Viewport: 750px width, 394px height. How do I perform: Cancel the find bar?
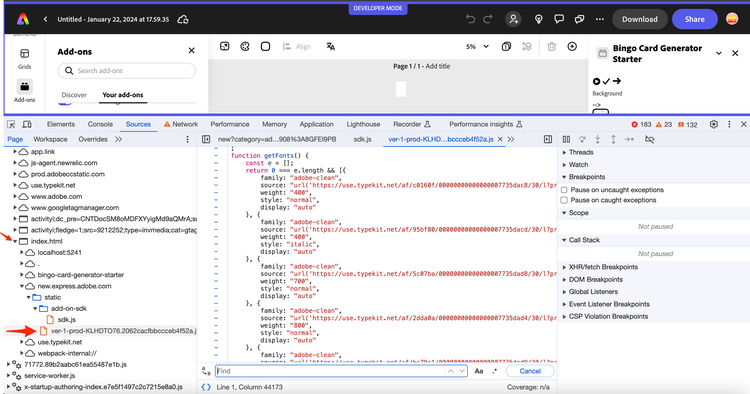tap(530, 371)
